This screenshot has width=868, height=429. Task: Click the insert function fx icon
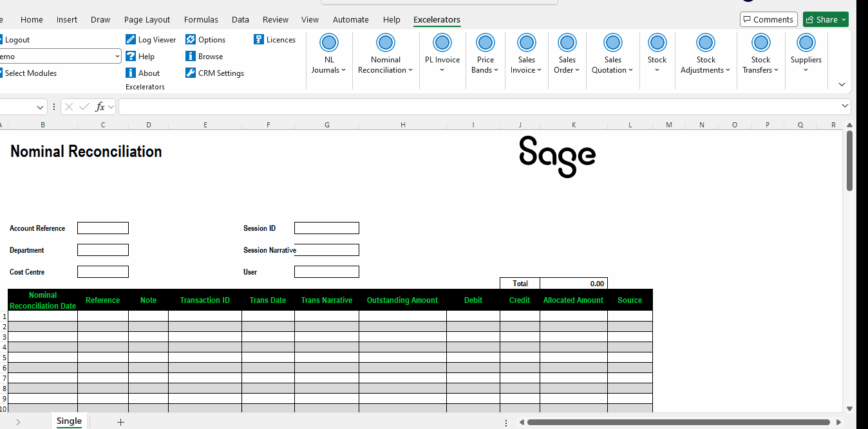[x=100, y=107]
